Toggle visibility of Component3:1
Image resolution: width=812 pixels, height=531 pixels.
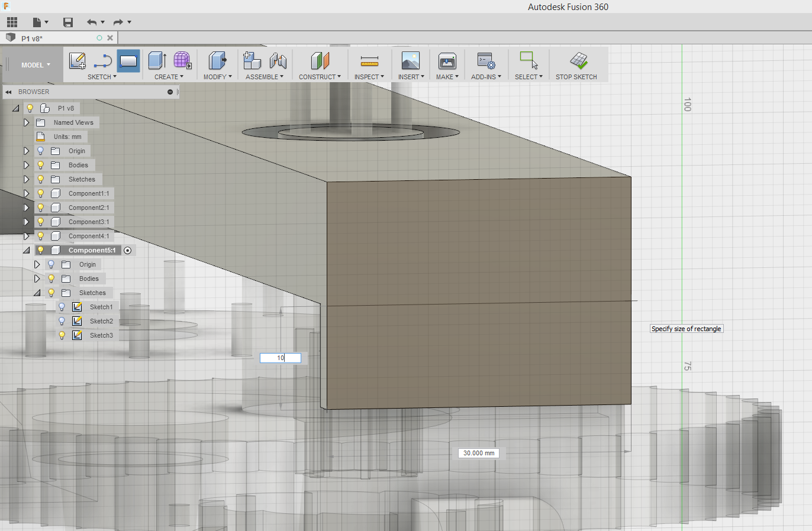[x=41, y=222]
